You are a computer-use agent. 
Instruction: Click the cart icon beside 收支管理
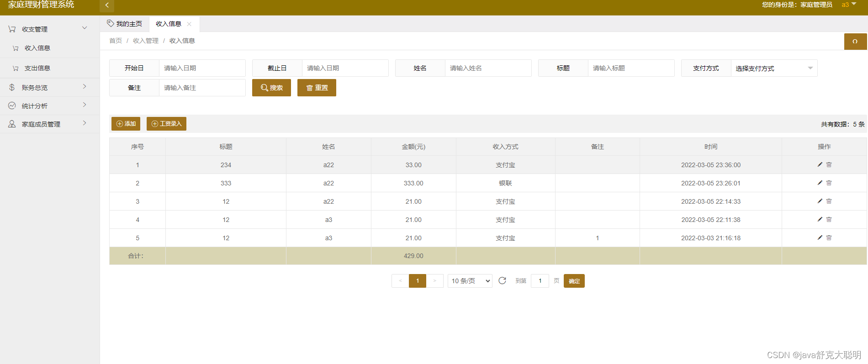click(12, 29)
